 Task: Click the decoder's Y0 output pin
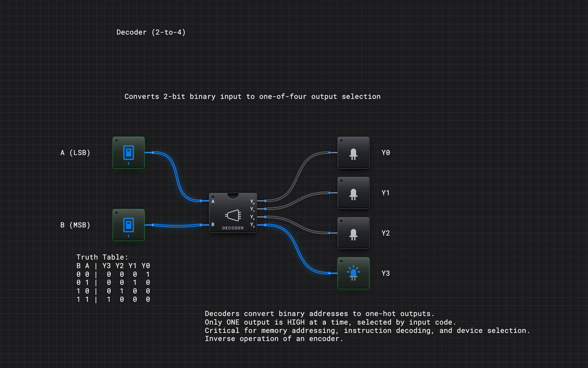(x=265, y=201)
